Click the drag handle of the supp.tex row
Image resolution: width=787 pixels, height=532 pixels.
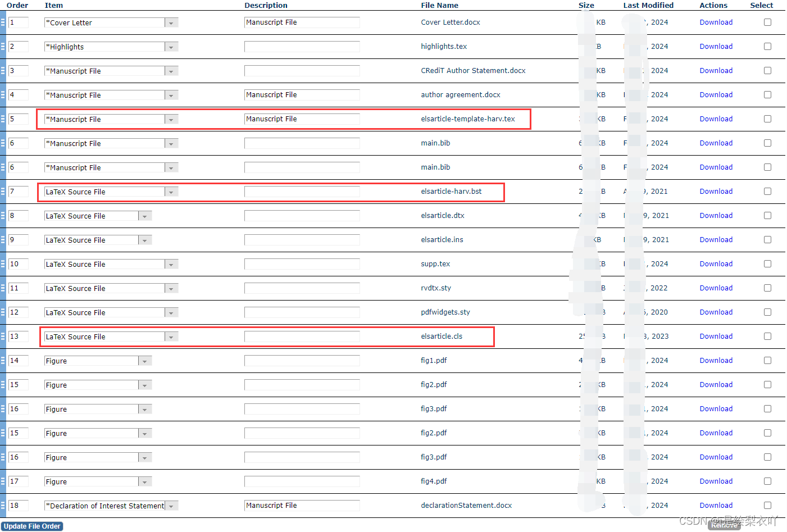(3, 264)
